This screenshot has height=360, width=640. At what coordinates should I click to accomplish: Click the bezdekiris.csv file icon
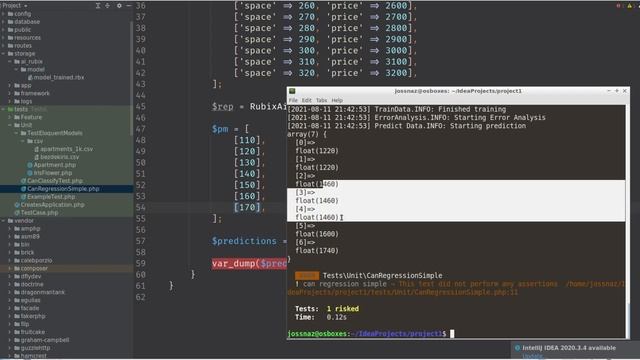point(37,157)
